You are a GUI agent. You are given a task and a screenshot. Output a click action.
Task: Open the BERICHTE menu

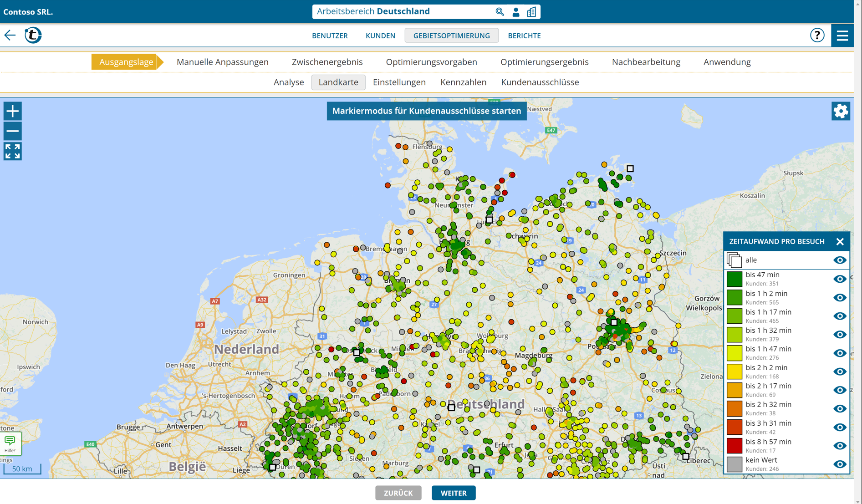click(524, 36)
